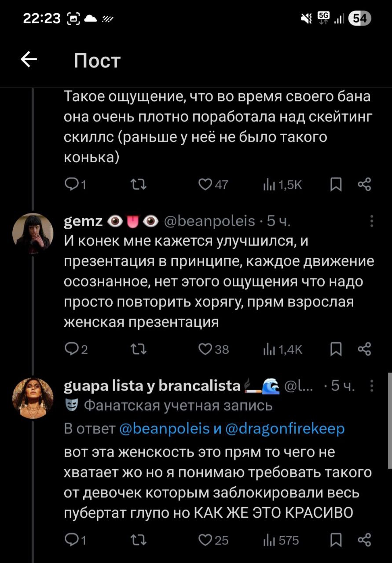Share the gemz reply

[364, 350]
